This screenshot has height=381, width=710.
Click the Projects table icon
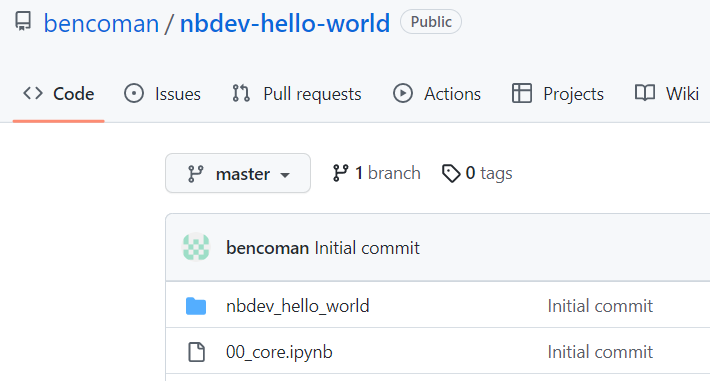pos(522,93)
